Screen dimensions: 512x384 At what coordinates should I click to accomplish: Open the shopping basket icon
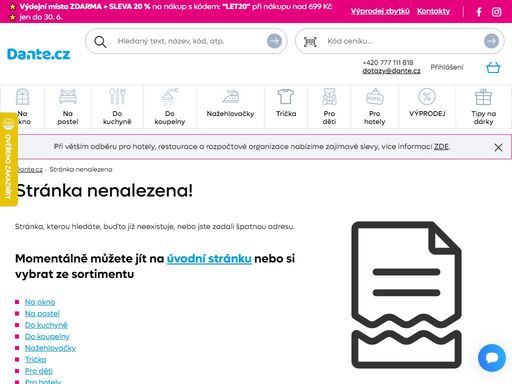click(493, 67)
